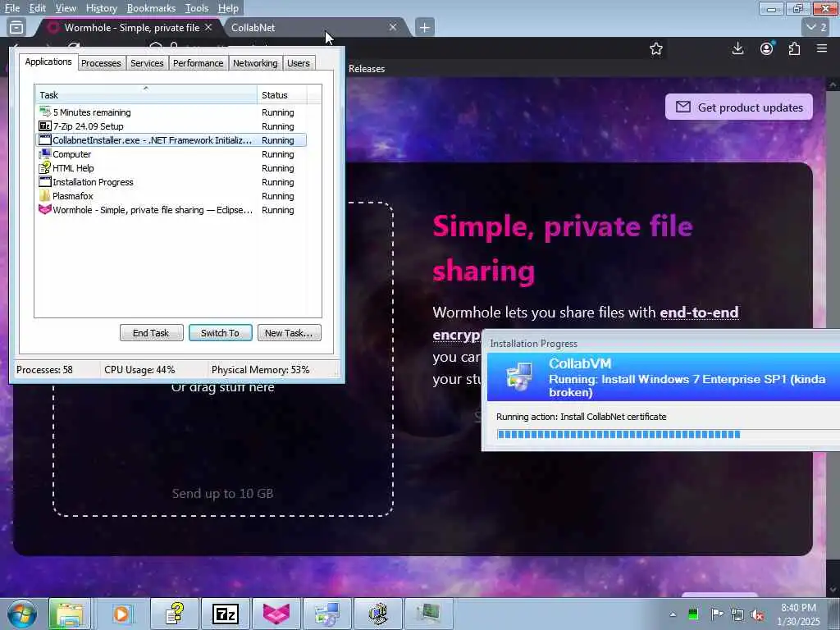The height and width of the screenshot is (630, 840).
Task: Open the browser Downloads arrow icon
Action: [x=737, y=48]
